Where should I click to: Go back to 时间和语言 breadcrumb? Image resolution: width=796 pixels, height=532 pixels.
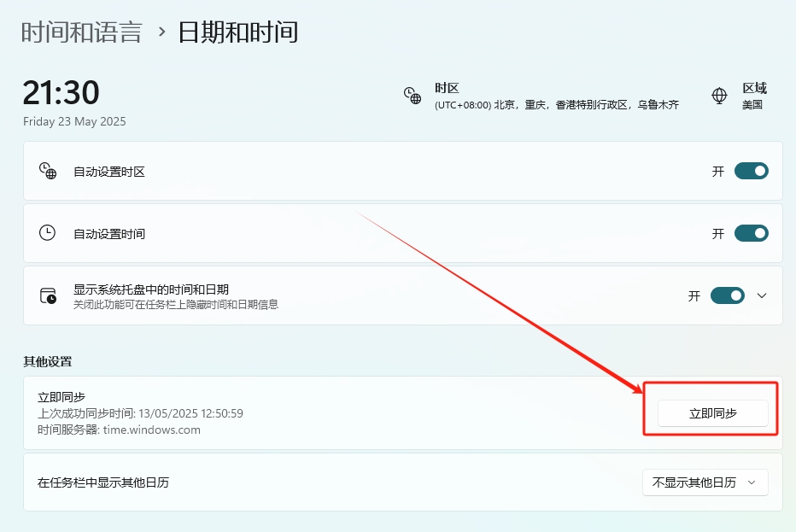[81, 32]
